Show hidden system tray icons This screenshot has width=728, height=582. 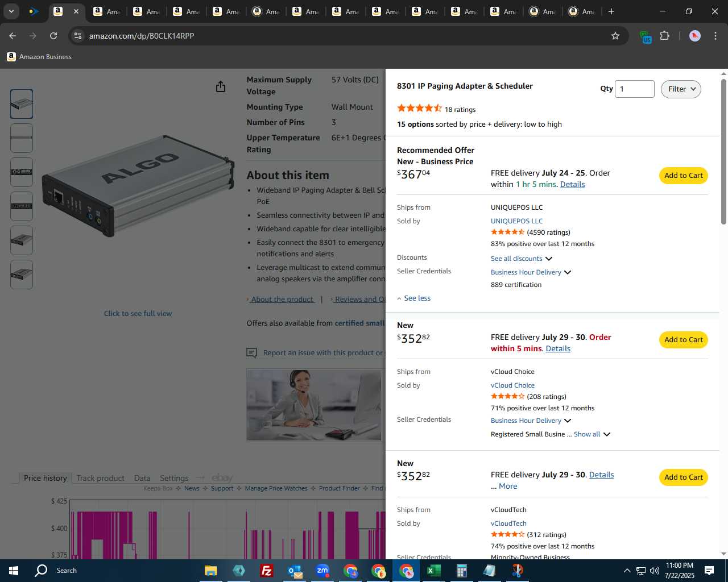[x=627, y=571]
